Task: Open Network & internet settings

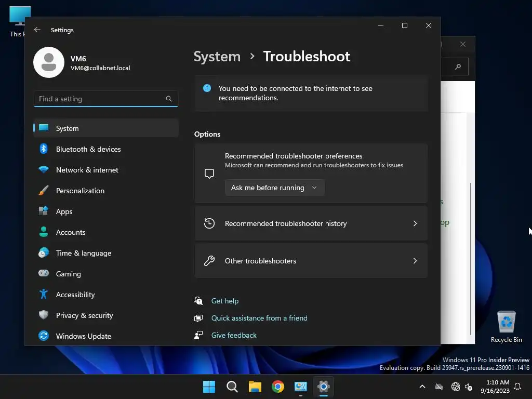Action: point(106,170)
